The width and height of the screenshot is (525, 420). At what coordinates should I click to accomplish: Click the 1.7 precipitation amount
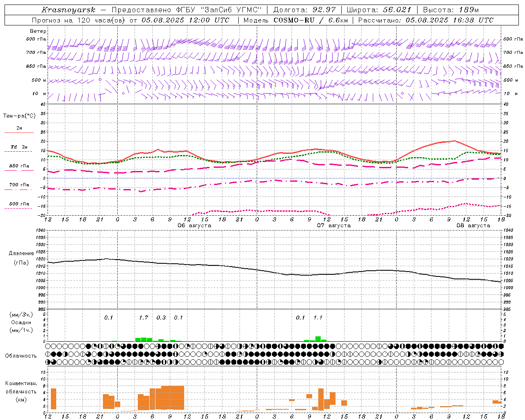click(x=144, y=317)
